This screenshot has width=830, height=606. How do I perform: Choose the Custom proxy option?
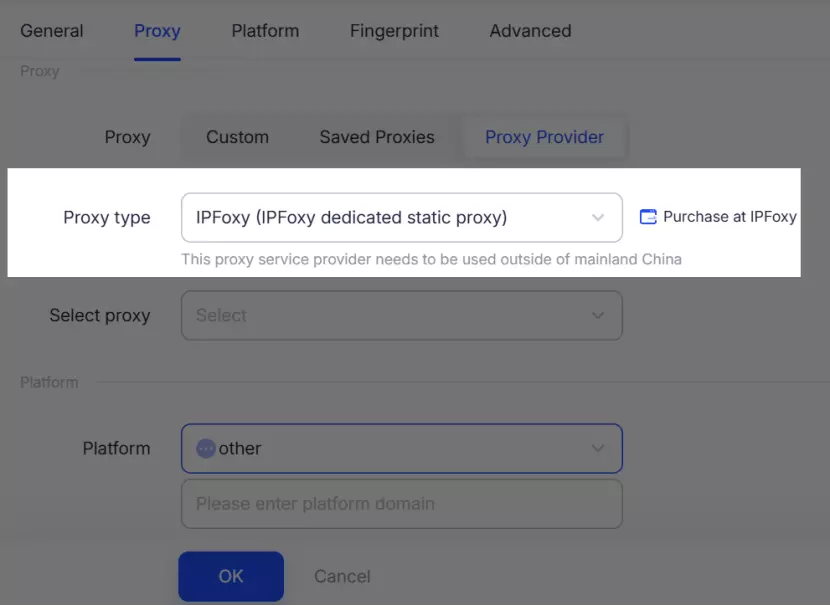(237, 137)
